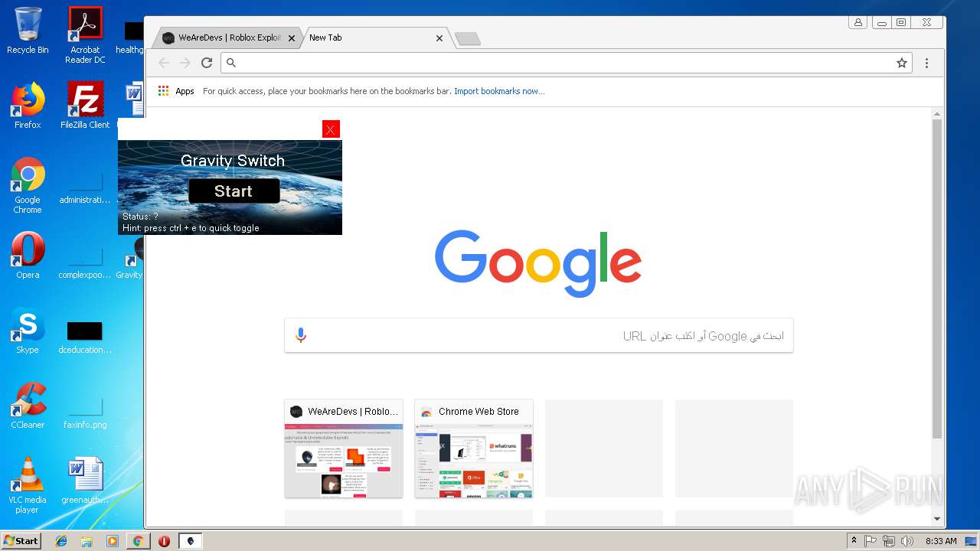The width and height of the screenshot is (980, 551).
Task: Close the Gravity Switch popup with red X
Action: pos(331,129)
